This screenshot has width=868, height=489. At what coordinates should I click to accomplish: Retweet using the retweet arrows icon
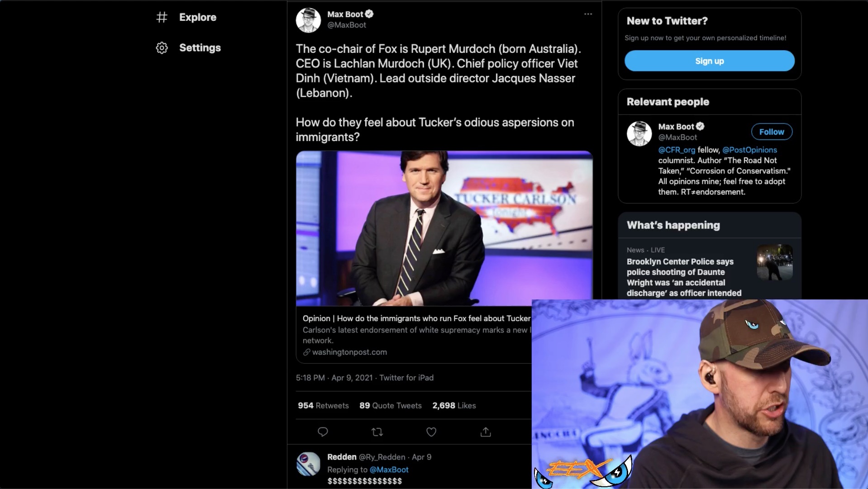click(377, 432)
